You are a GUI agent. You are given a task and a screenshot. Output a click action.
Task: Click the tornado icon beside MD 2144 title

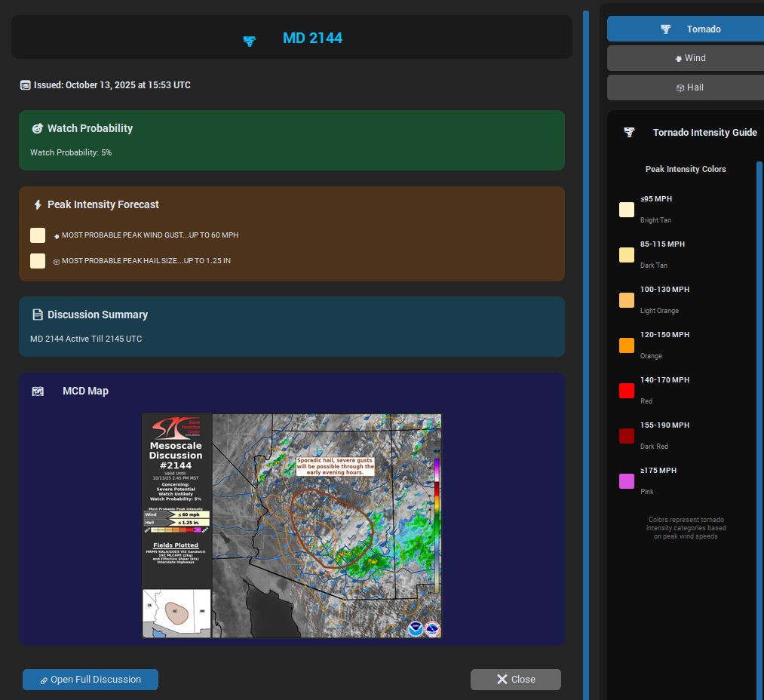(250, 41)
